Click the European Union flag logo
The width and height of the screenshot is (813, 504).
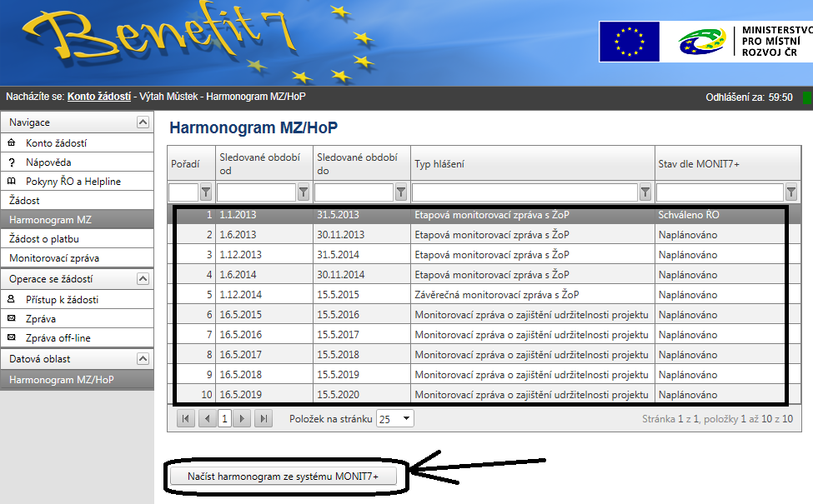(x=630, y=42)
